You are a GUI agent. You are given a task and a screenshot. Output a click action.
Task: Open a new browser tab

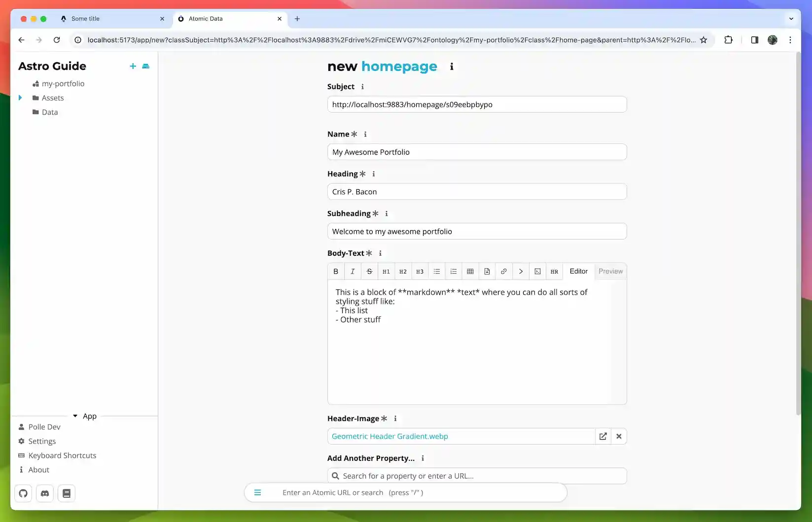pyautogui.click(x=297, y=19)
